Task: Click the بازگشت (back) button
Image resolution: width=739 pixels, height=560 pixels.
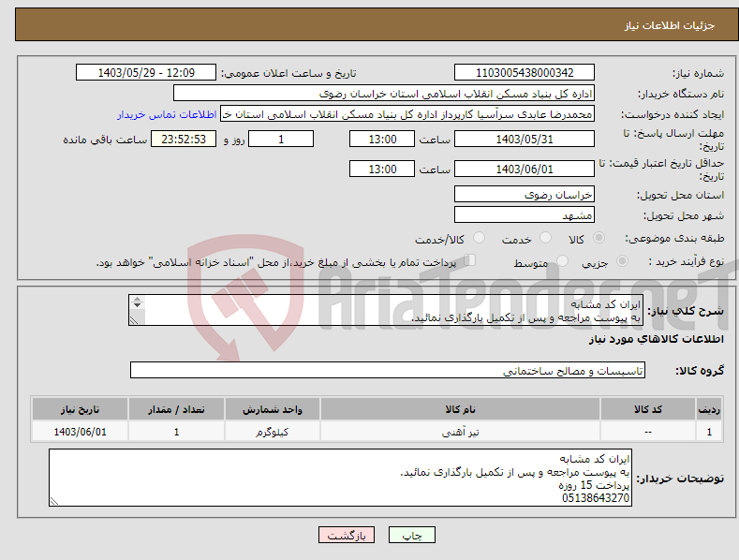Action: pos(347,535)
